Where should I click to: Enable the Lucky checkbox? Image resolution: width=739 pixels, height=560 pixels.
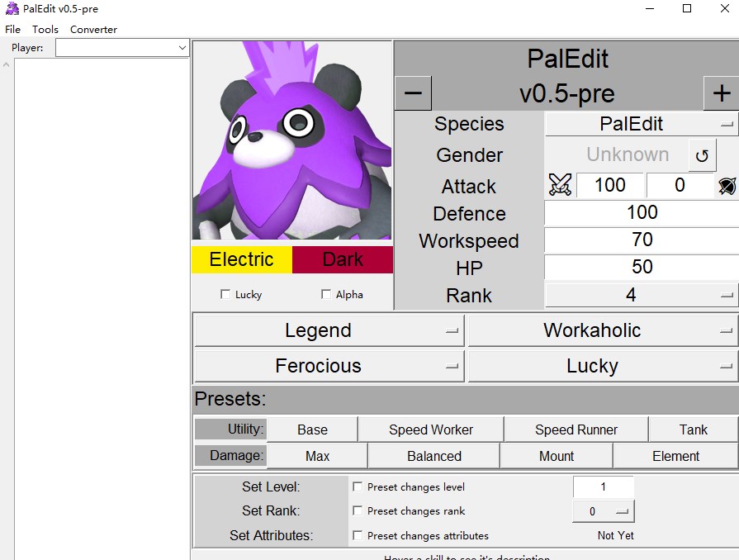point(225,294)
